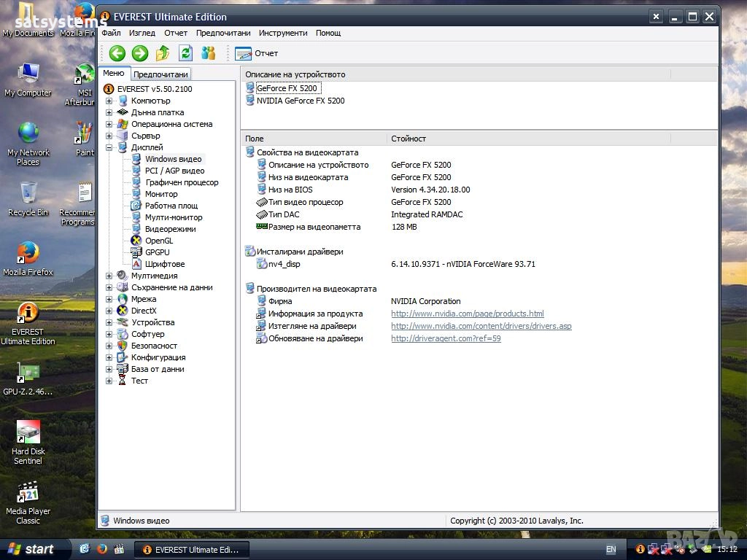Image resolution: width=747 pixels, height=560 pixels.
Task: Click the Refresh toolbar icon
Action: tap(185, 53)
